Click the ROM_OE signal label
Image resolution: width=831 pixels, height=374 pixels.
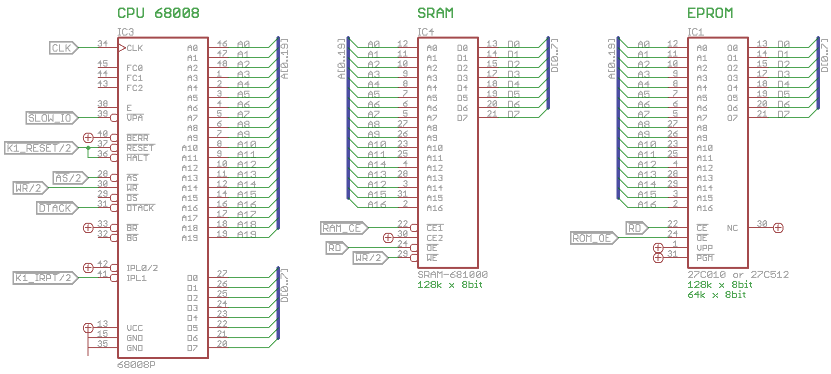click(594, 238)
